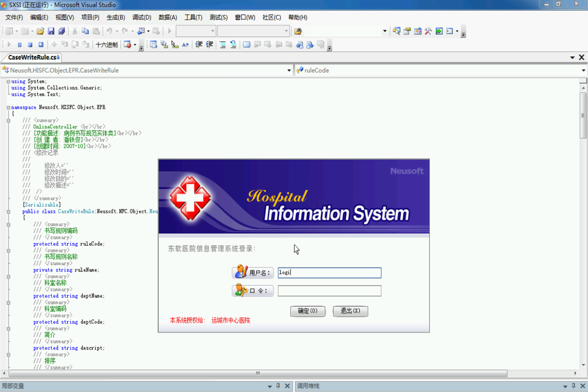Click the Copy icon in the toolbar
Screen dimensions: 588x392
click(x=85, y=31)
